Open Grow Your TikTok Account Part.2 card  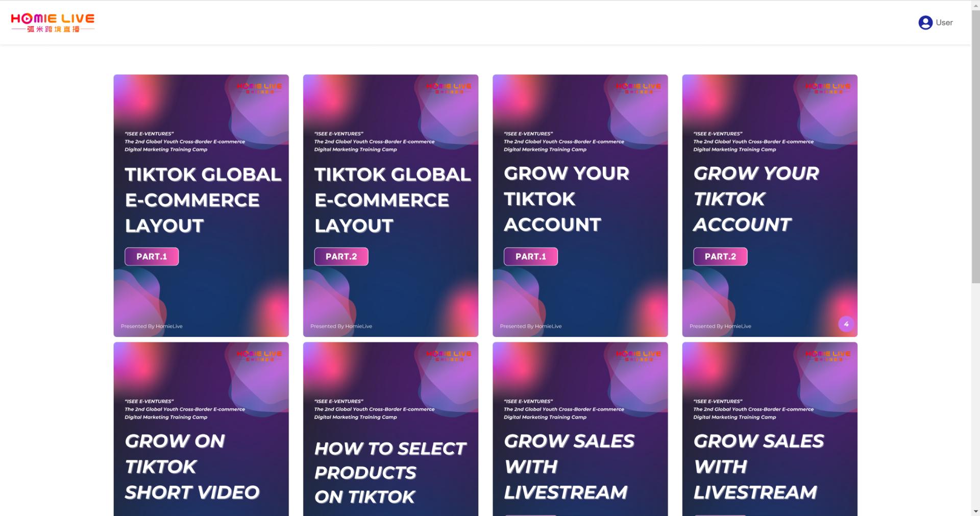770,206
